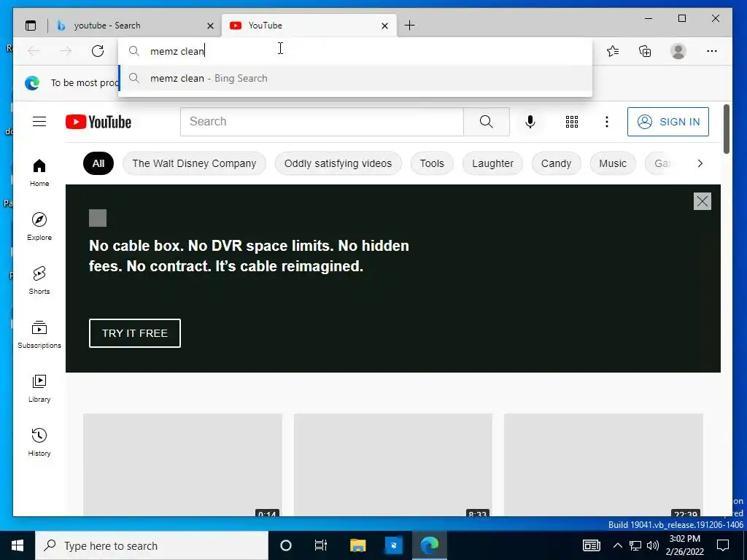The width and height of the screenshot is (747, 560).
Task: Open Task View on the taskbar
Action: coord(321,545)
